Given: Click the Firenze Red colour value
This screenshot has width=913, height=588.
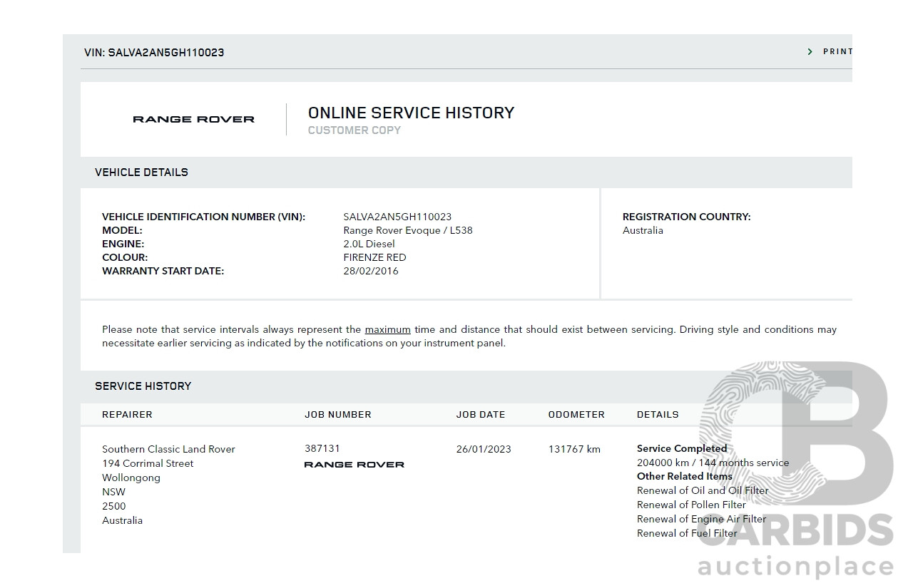Looking at the screenshot, I should tap(374, 257).
